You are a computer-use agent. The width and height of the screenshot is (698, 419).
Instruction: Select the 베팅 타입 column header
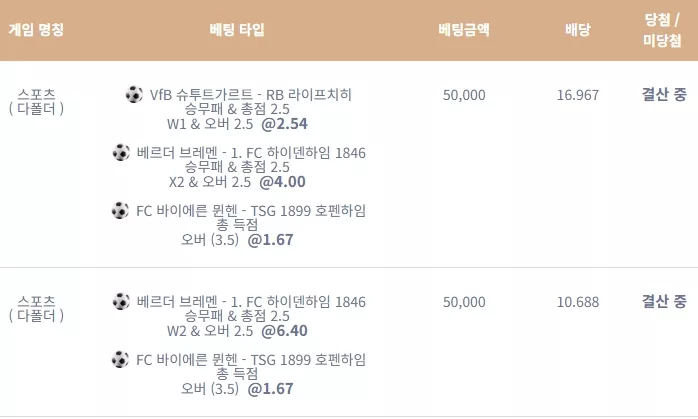tap(237, 30)
